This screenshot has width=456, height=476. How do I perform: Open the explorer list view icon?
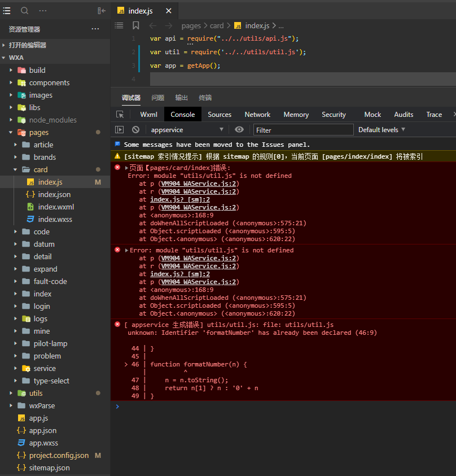tap(7, 11)
